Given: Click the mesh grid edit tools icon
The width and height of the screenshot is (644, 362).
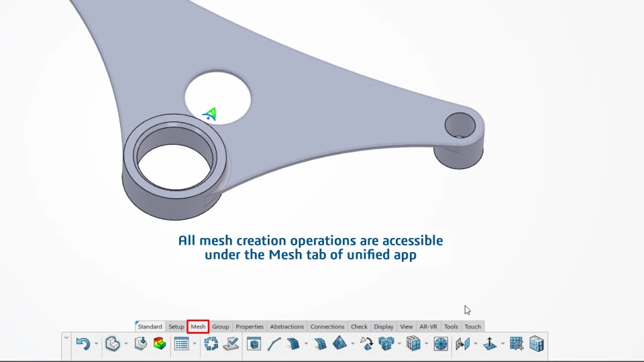Looking at the screenshot, I should [517, 343].
